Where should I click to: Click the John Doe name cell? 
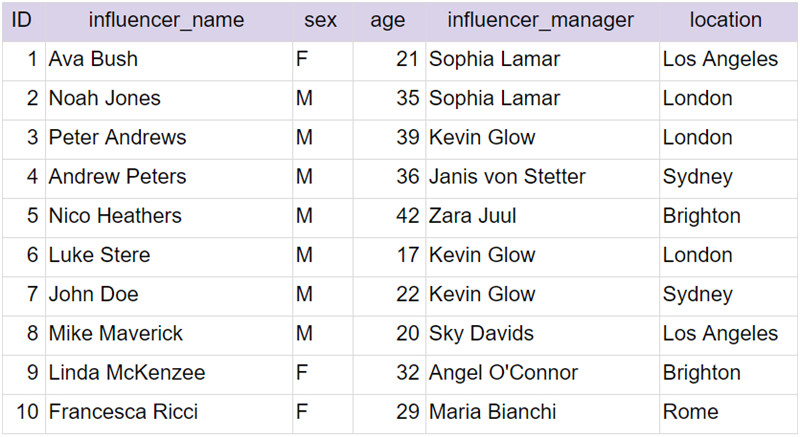click(169, 296)
